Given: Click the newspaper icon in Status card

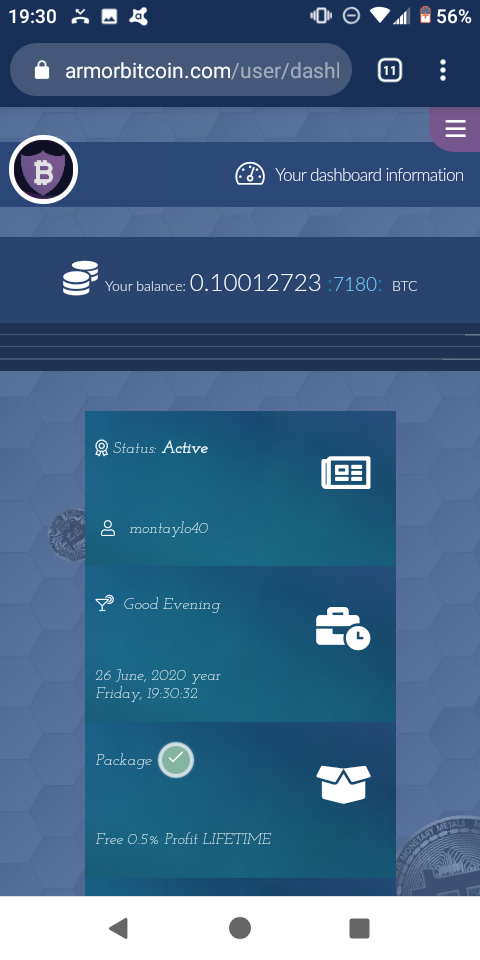Looking at the screenshot, I should [x=346, y=472].
